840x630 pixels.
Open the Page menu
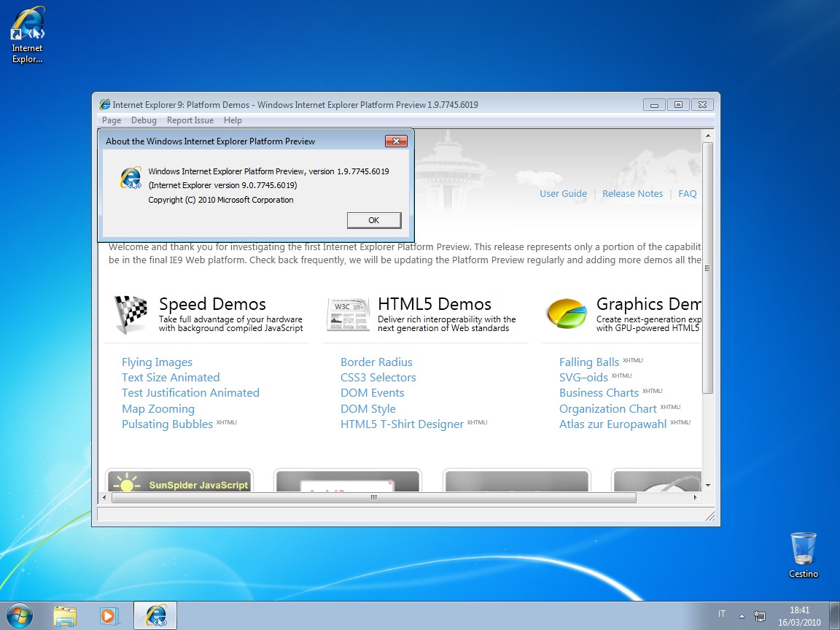pos(112,120)
